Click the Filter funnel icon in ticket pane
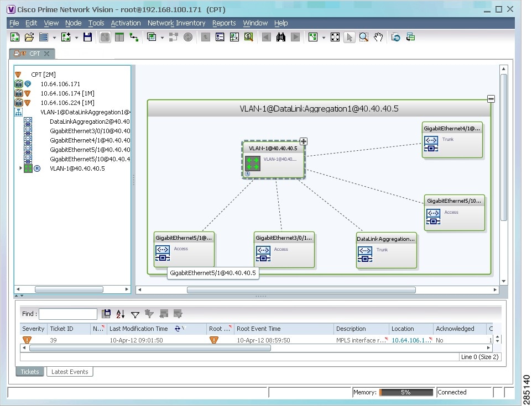Screen dimensions: 532x406 [x=135, y=314]
